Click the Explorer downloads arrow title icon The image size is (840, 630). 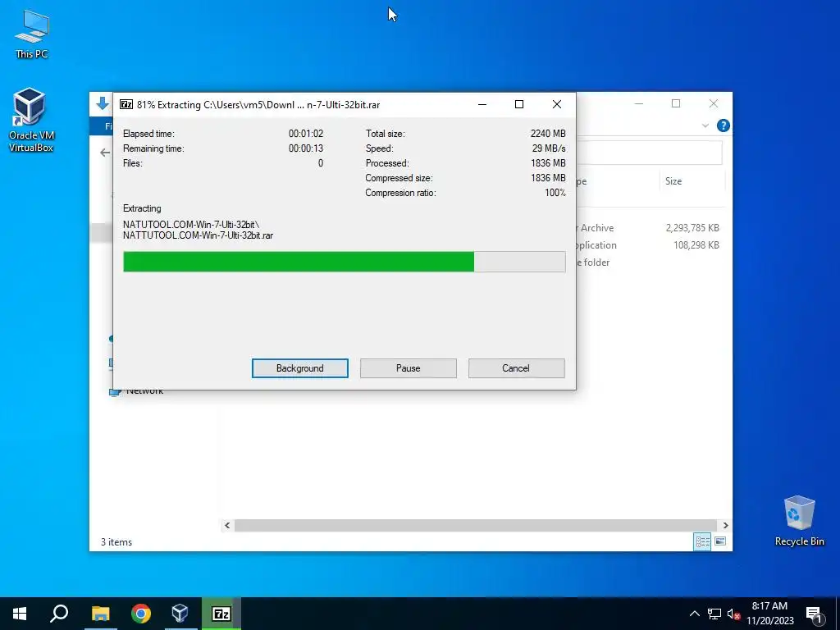point(103,103)
